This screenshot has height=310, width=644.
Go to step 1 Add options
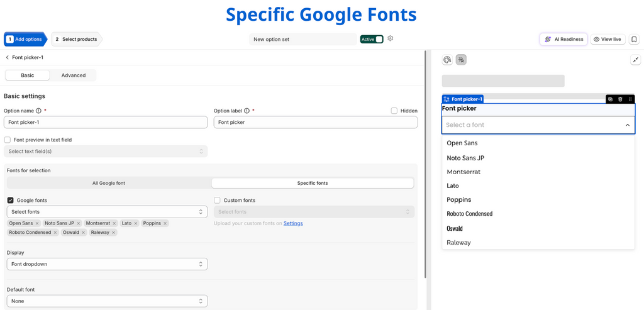26,40
